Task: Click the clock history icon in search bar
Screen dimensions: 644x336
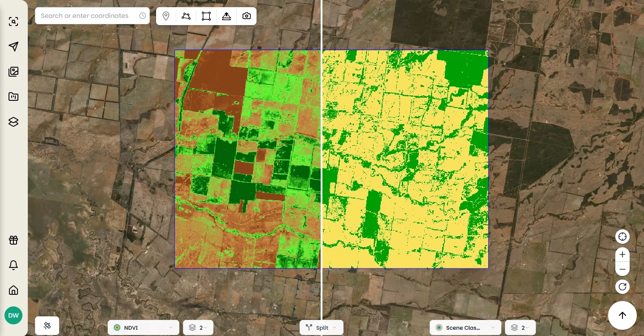Action: coord(143,16)
